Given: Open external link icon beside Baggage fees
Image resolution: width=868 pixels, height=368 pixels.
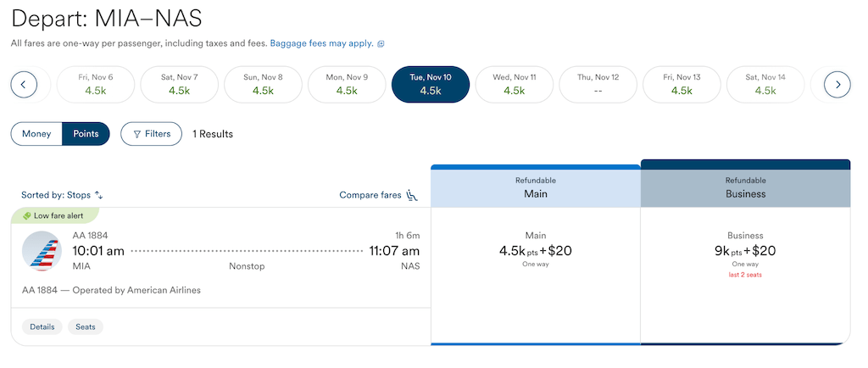Looking at the screenshot, I should coord(381,44).
